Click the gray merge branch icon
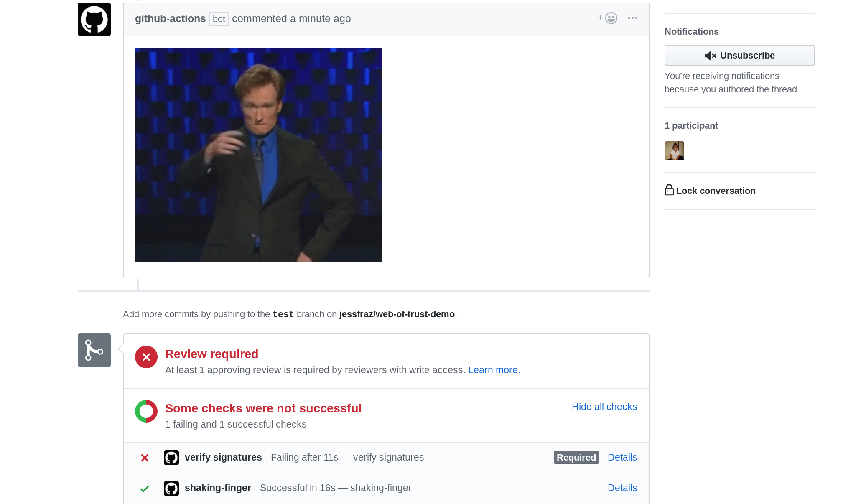 (x=94, y=350)
